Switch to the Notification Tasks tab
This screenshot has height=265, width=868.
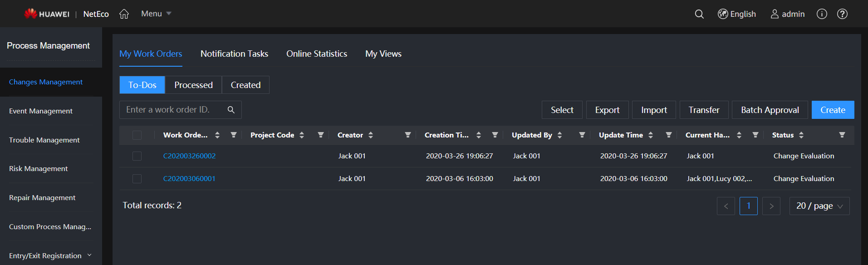(x=234, y=54)
